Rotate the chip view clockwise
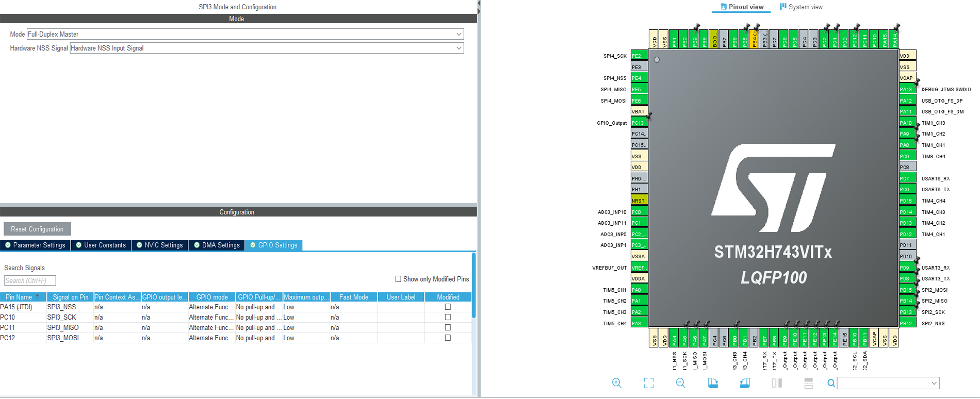 coord(713,383)
